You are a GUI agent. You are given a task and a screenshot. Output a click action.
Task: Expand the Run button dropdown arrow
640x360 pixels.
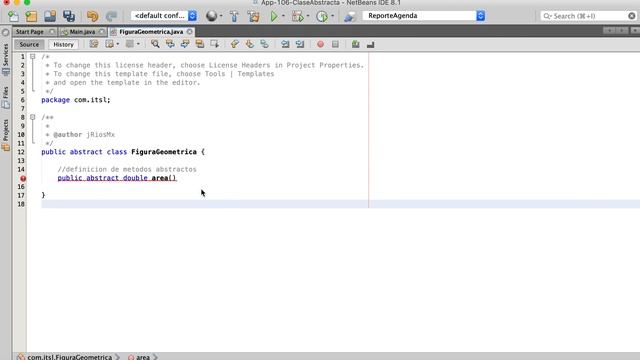(283, 16)
